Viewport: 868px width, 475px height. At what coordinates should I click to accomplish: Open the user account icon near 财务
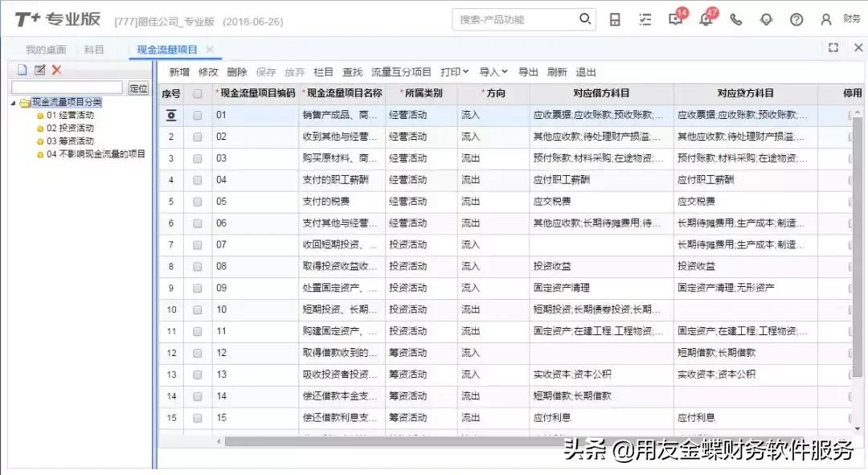826,18
